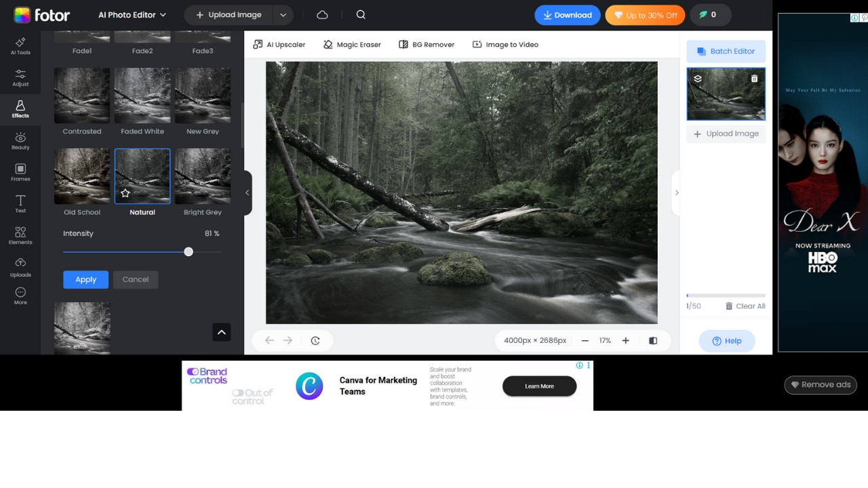The width and height of the screenshot is (868, 488).
Task: Expand the Upload Image dropdown arrow
Action: point(283,15)
